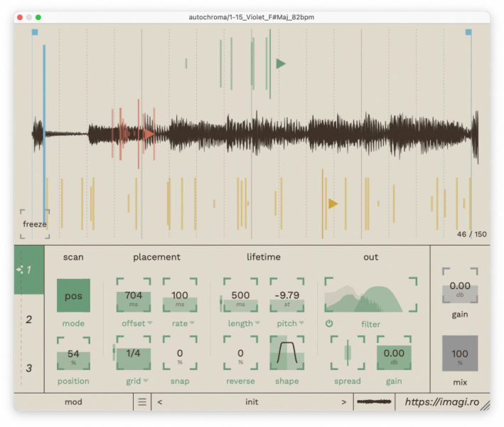Click the 0 % reverse value box
The width and height of the screenshot is (504, 427).
tap(240, 353)
